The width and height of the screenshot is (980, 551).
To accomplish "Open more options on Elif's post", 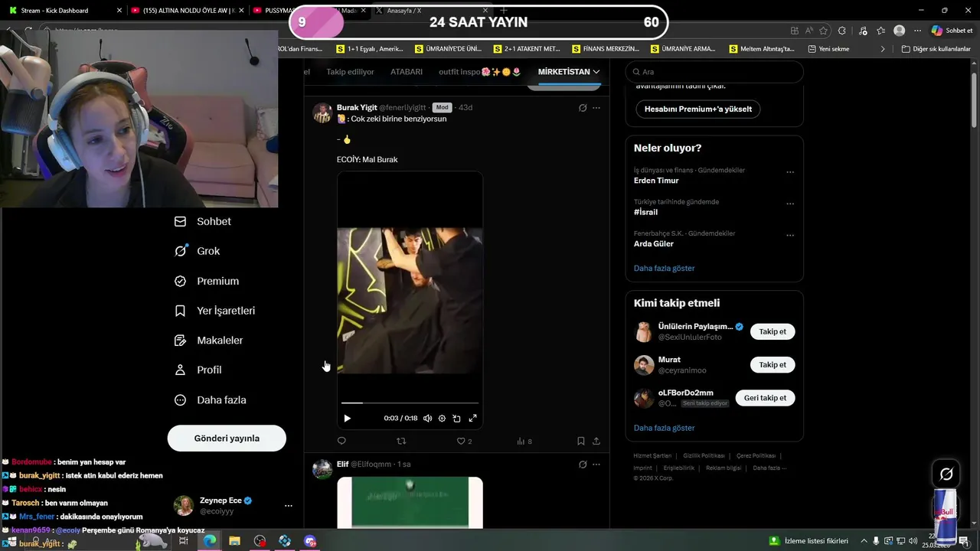I will (x=596, y=465).
